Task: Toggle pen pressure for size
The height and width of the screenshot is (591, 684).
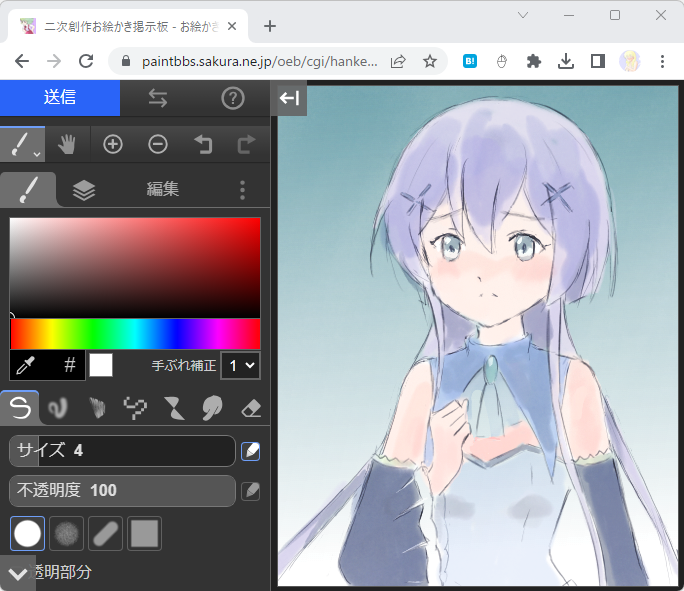Action: 251,451
